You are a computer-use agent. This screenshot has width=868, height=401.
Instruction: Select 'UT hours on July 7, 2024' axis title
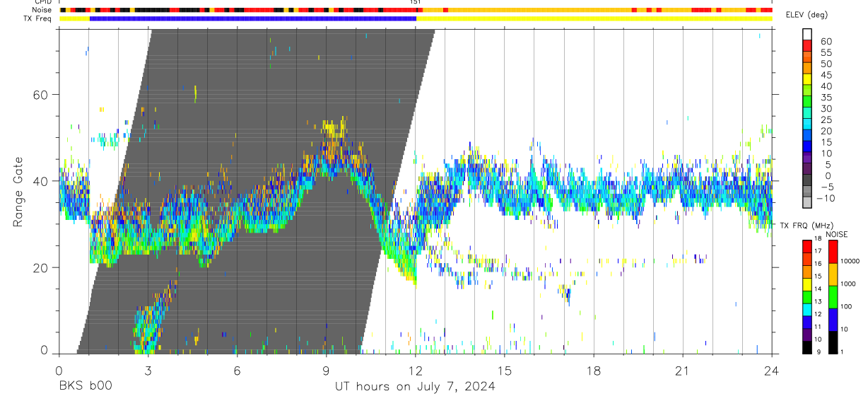pos(415,387)
